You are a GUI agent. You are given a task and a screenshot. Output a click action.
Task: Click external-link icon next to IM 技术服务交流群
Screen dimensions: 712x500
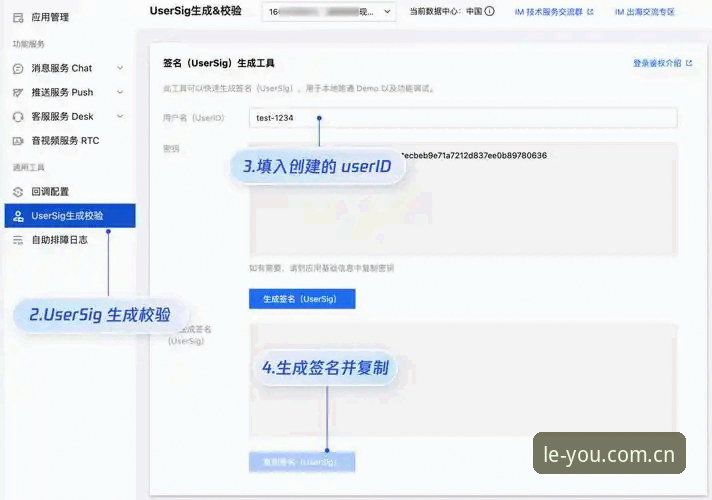(590, 12)
